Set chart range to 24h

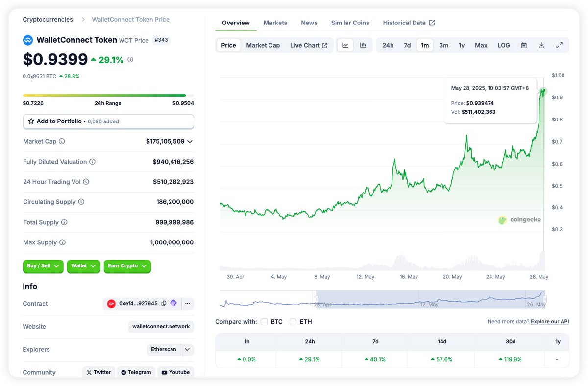388,45
